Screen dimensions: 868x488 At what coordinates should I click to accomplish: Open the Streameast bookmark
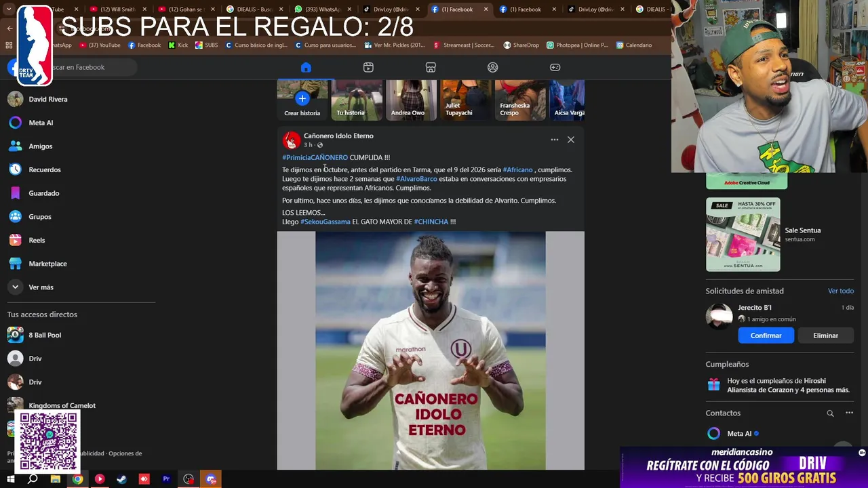point(465,45)
